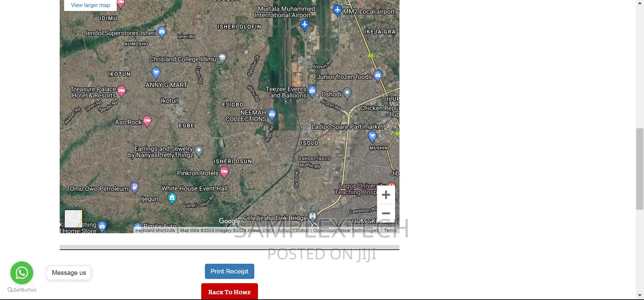Select the White House Event Hall pin
Viewport: 644px width, 300px height.
tap(172, 198)
